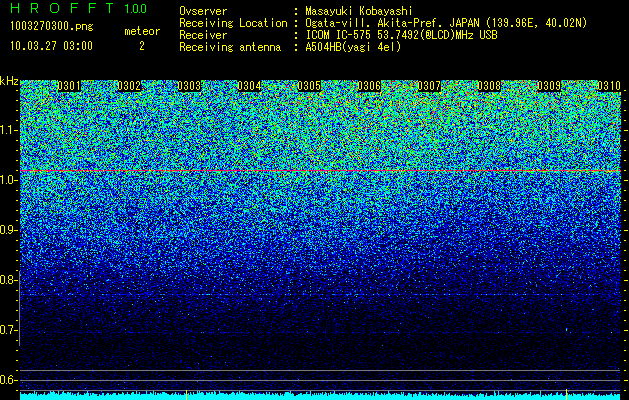Click the 0.9 frequency axis label
The image size is (629, 400).
tap(8, 230)
